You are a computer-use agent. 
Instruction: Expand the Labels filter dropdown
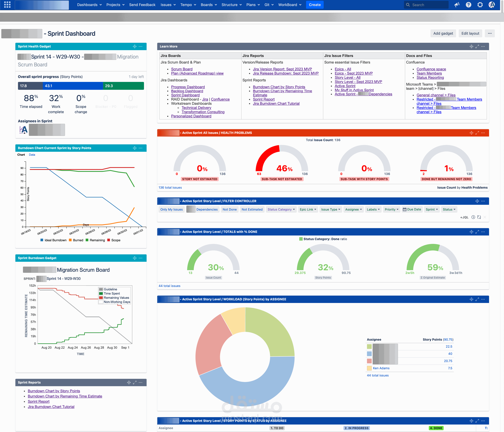tap(373, 209)
